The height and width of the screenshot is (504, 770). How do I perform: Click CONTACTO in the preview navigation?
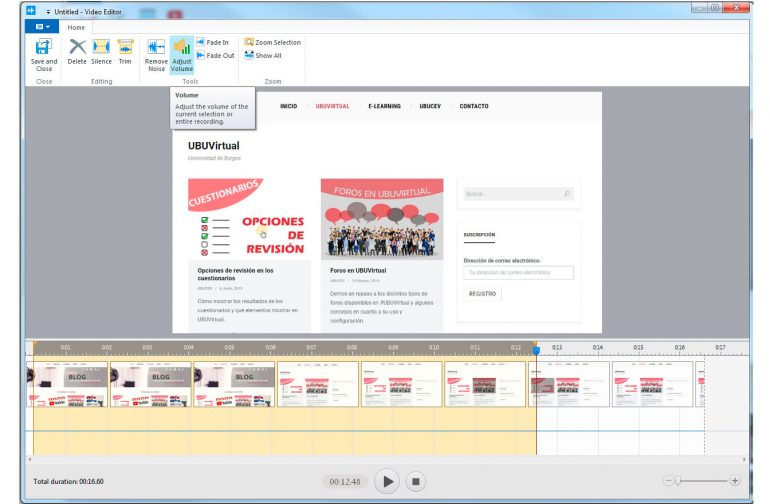click(x=474, y=106)
